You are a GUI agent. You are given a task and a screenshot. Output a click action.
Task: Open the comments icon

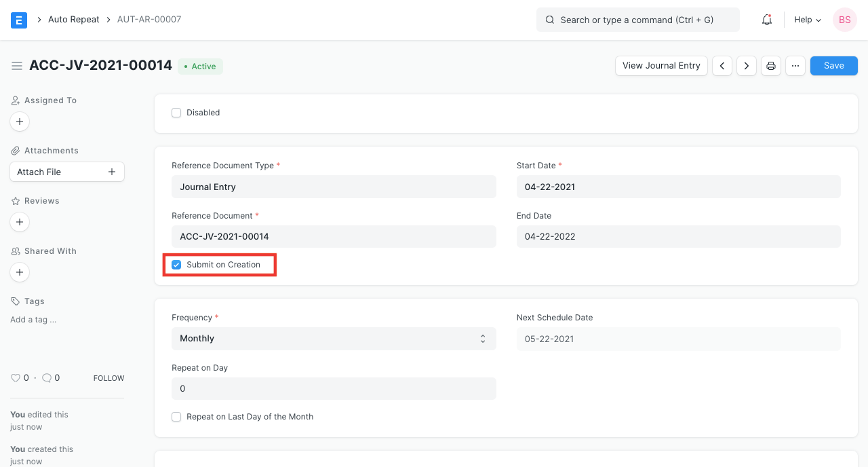[46, 377]
